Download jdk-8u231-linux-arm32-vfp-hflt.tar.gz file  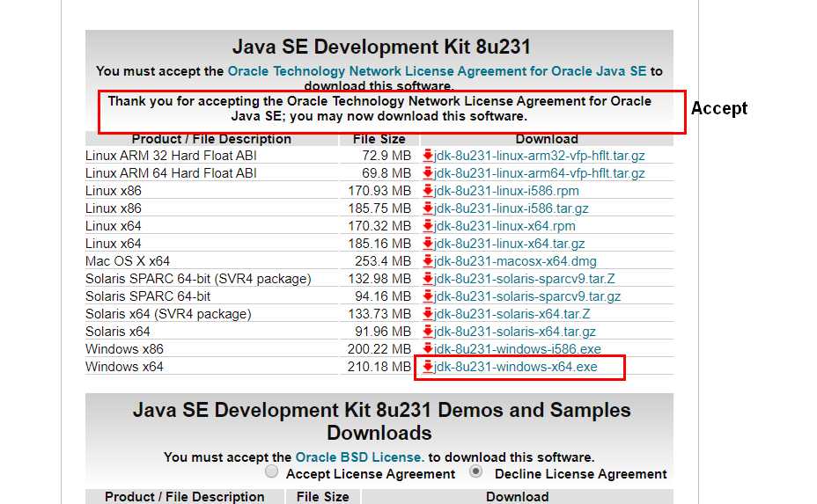540,155
